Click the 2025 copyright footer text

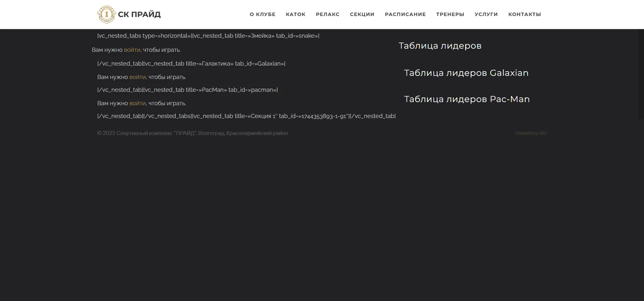(192, 133)
